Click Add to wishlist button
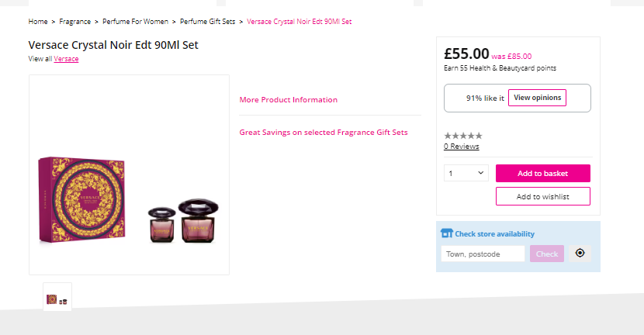Image resolution: width=644 pixels, height=335 pixels. coord(542,196)
